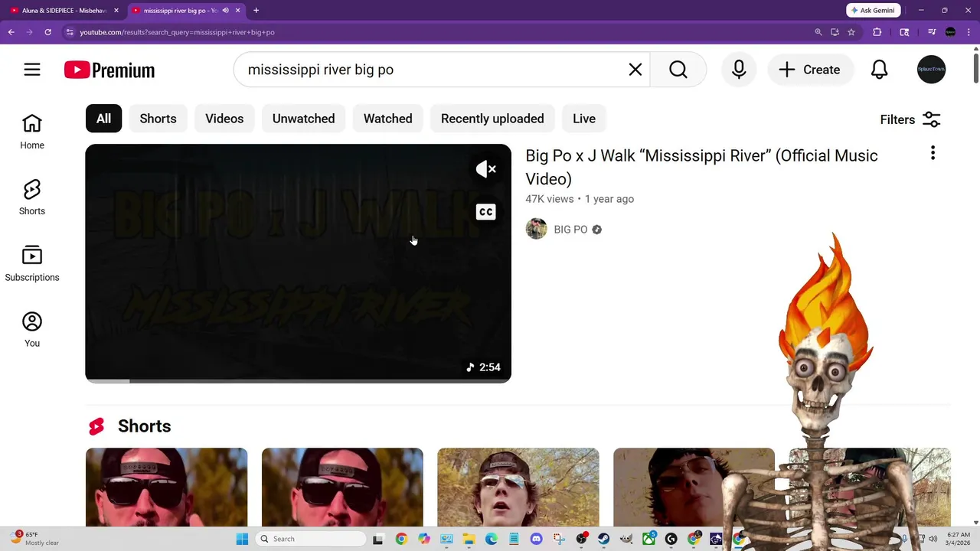Open the Big Po x J Walk video title
This screenshot has width=980, height=551.
pyautogui.click(x=701, y=167)
